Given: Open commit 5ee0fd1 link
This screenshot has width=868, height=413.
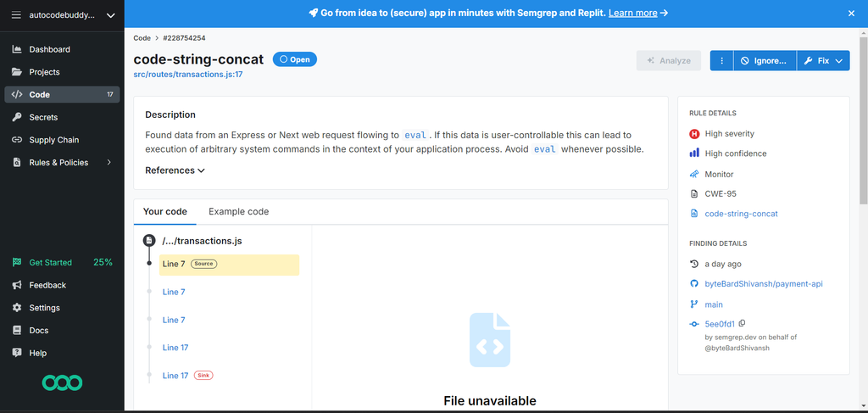Looking at the screenshot, I should coord(720,324).
